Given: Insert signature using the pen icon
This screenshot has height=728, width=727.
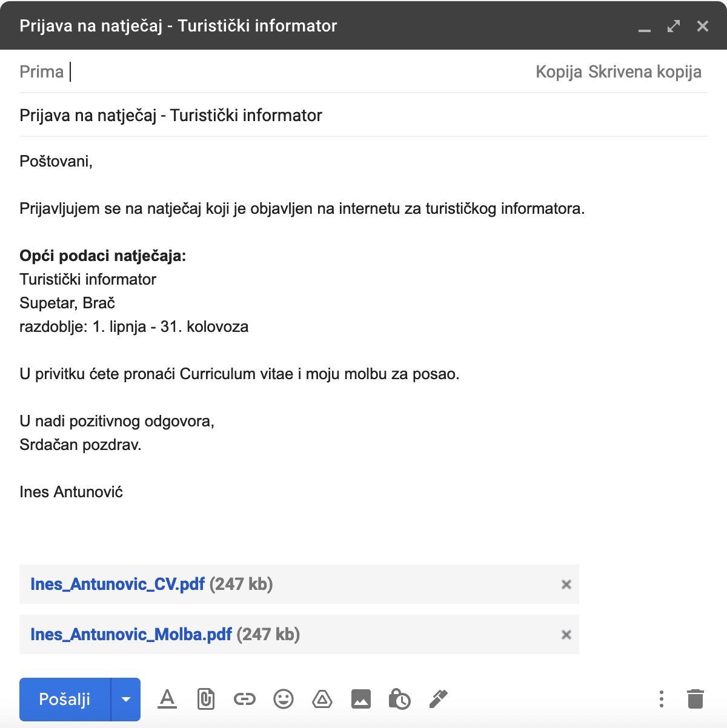Looking at the screenshot, I should point(438,699).
